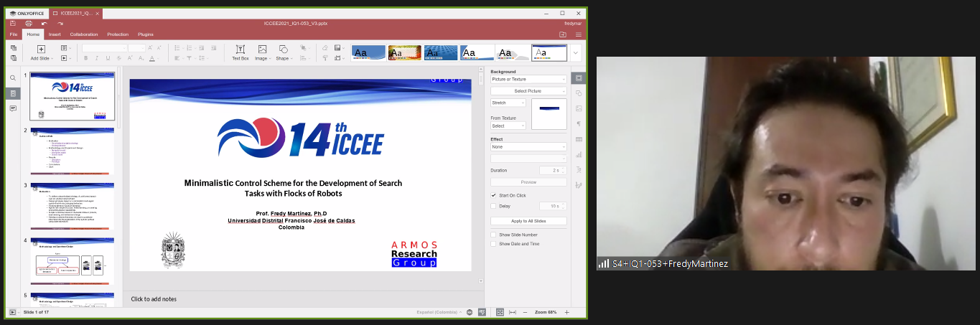
Task: Zoom in with plus button
Action: click(567, 313)
